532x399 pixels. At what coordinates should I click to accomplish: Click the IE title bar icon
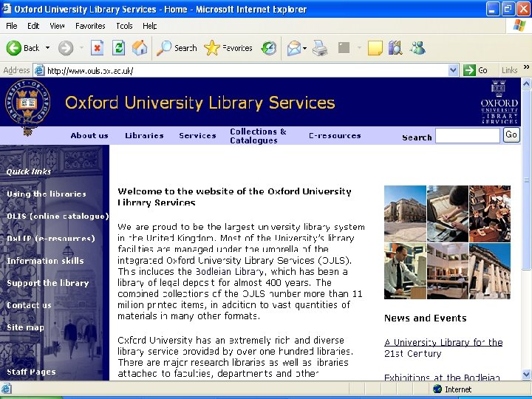6,8
